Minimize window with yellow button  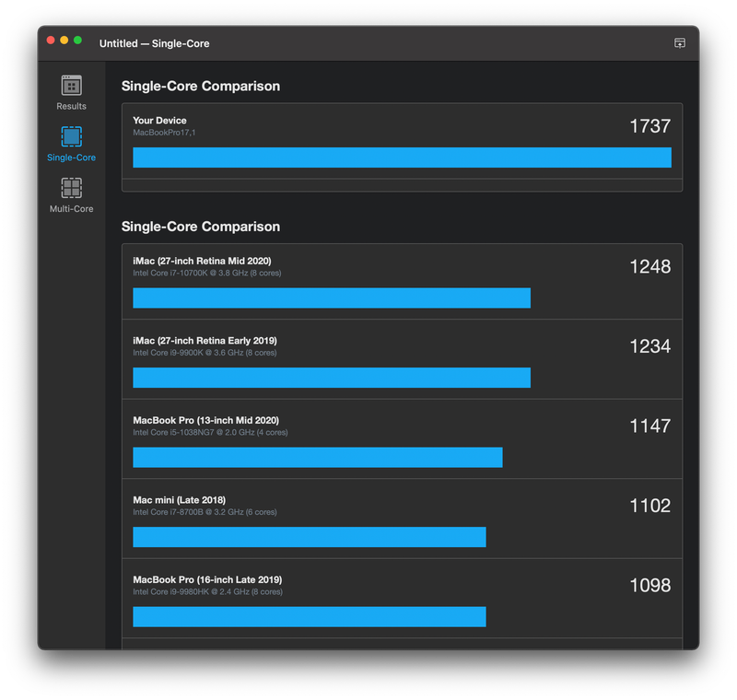point(64,41)
